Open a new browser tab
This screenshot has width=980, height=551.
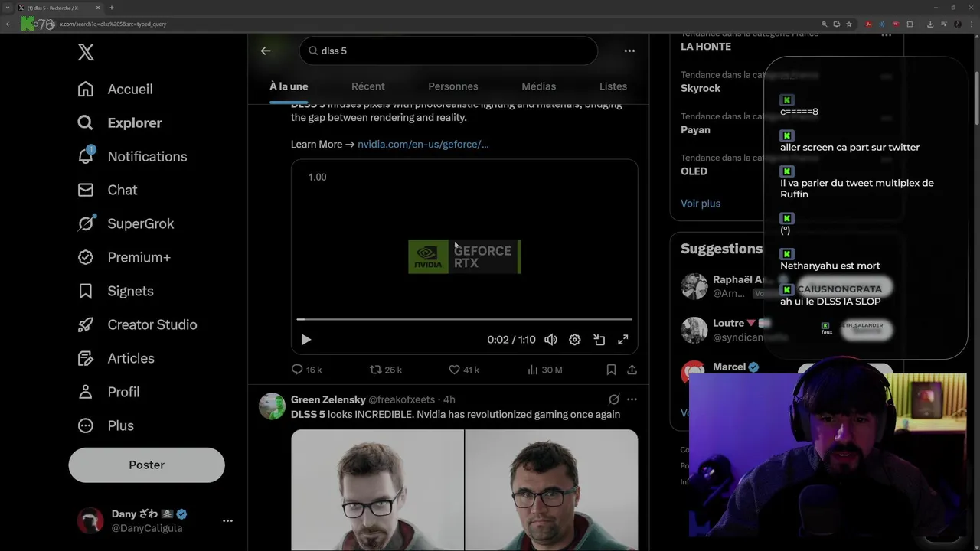click(112, 8)
